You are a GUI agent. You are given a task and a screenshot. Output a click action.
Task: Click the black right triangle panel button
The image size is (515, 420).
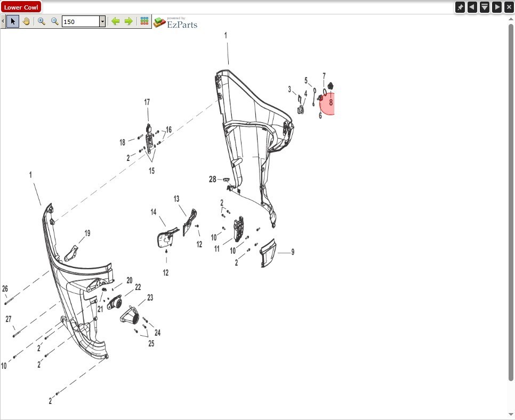coord(497,7)
